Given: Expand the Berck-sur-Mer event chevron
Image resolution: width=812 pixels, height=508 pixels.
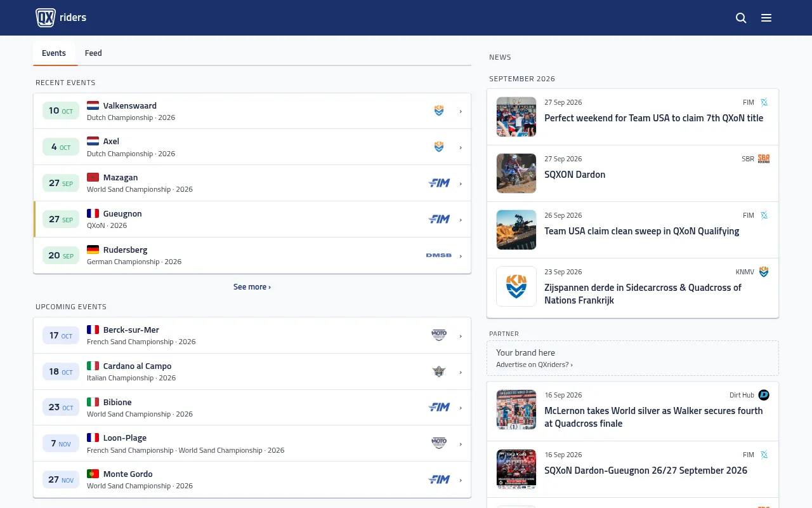Looking at the screenshot, I should tap(461, 336).
